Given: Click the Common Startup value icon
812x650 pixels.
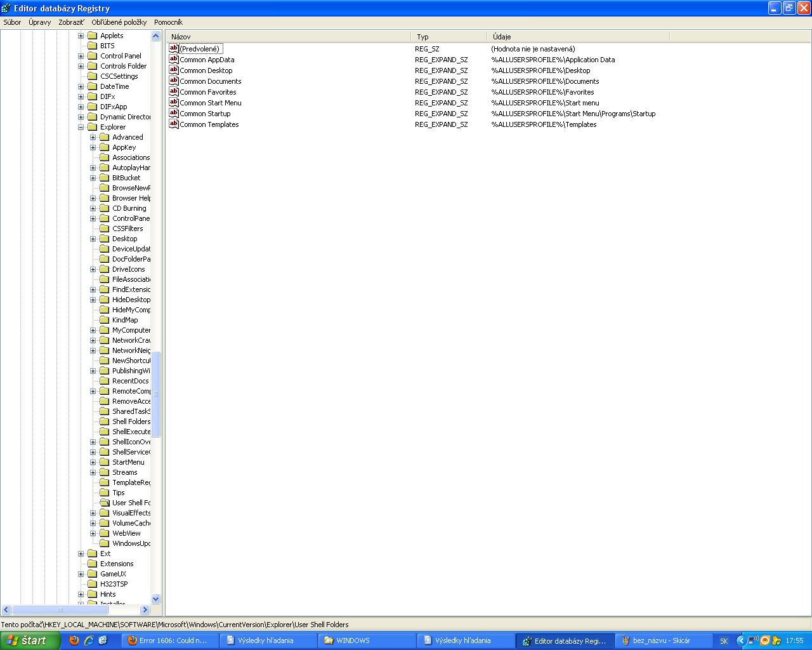Looking at the screenshot, I should 174,113.
